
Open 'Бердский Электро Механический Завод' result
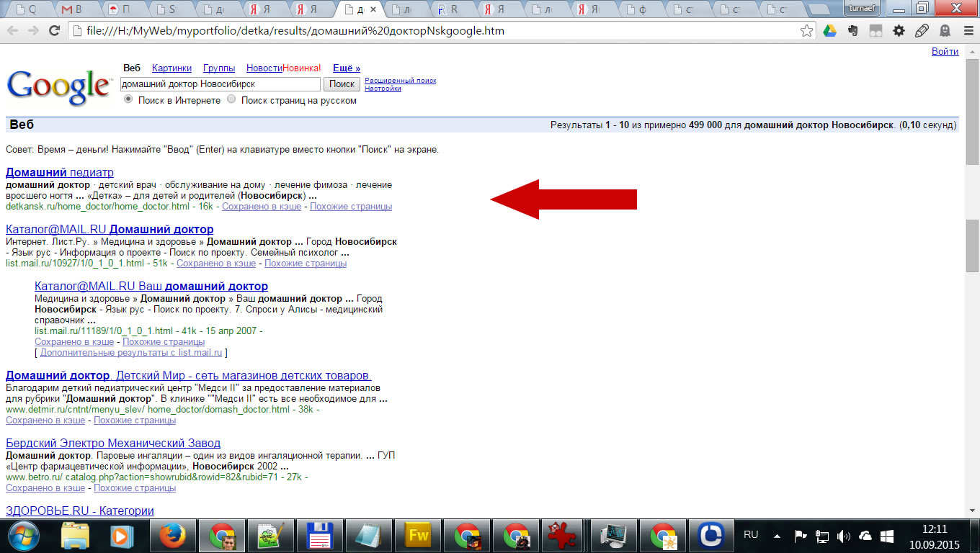[113, 444]
